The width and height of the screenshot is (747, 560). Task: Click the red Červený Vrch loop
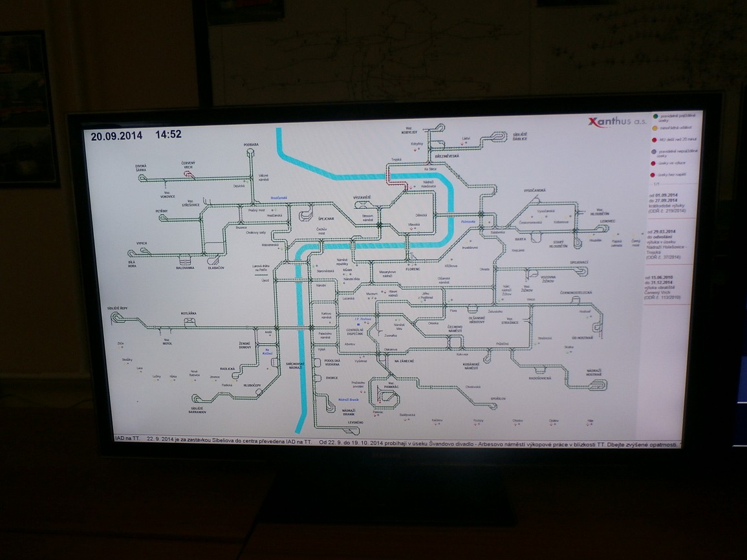(189, 175)
